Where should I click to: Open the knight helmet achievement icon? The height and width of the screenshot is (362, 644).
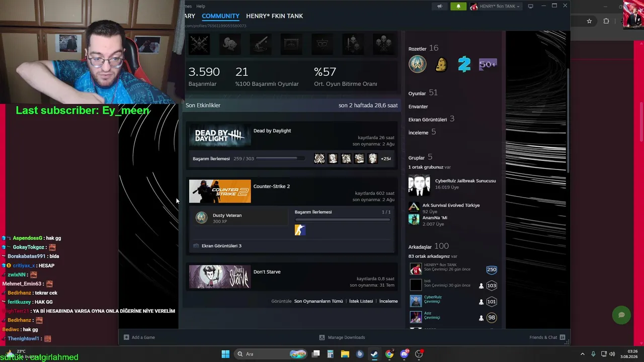pos(230,44)
